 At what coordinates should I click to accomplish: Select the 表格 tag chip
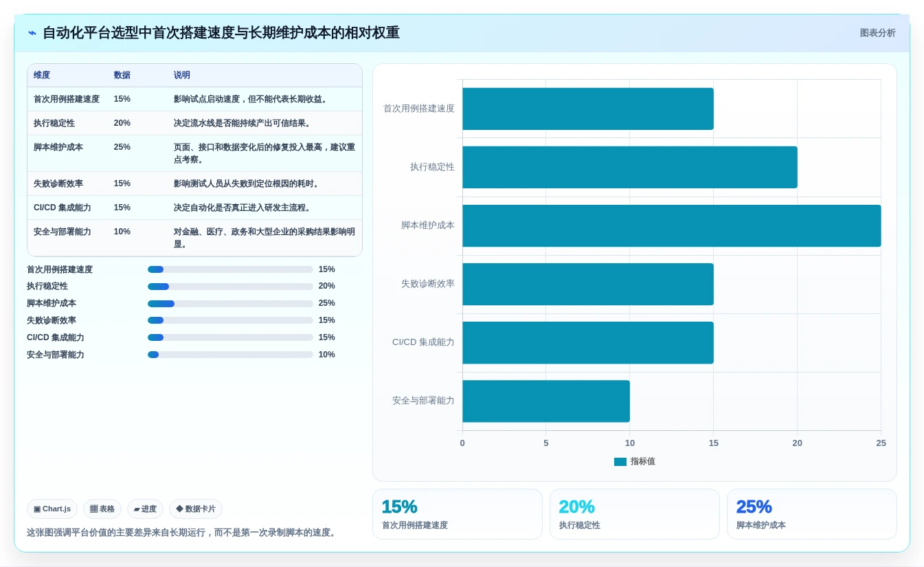click(102, 509)
